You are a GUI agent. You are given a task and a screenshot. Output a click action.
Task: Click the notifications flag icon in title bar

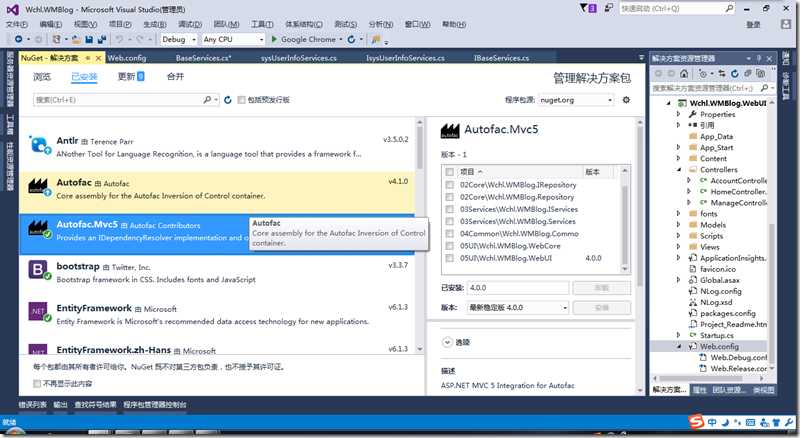pyautogui.click(x=587, y=8)
